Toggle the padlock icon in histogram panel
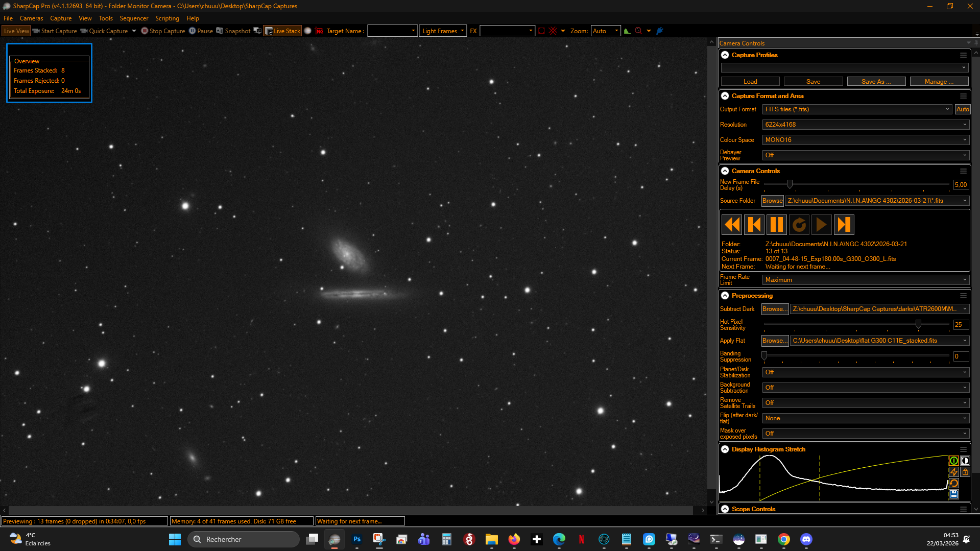Screen dimensions: 980x551 pos(965,472)
